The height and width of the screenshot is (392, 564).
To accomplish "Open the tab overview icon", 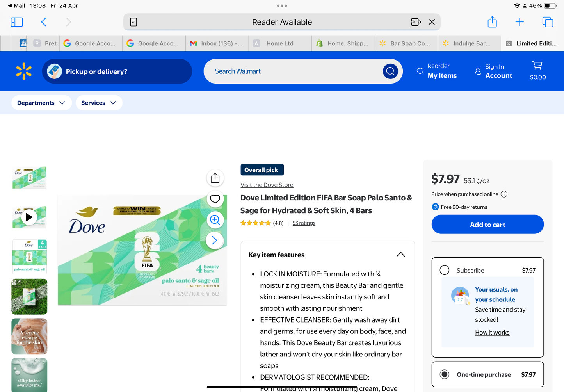I will coord(548,22).
